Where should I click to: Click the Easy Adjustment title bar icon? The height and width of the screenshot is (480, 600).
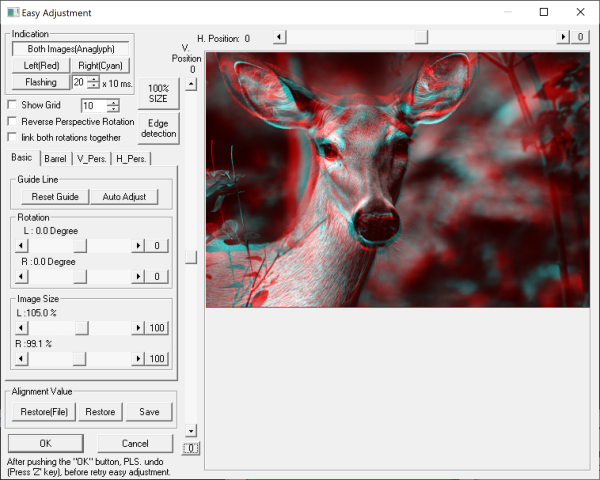13,12
